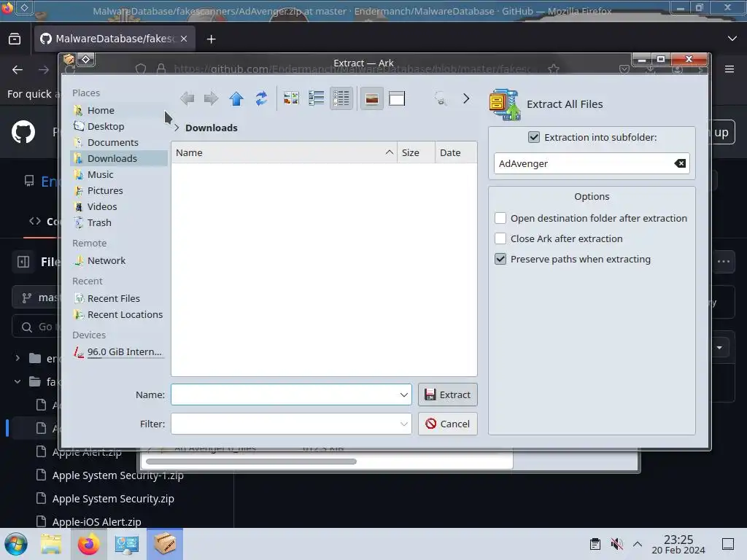Go back in the Ark file dialog

(187, 98)
